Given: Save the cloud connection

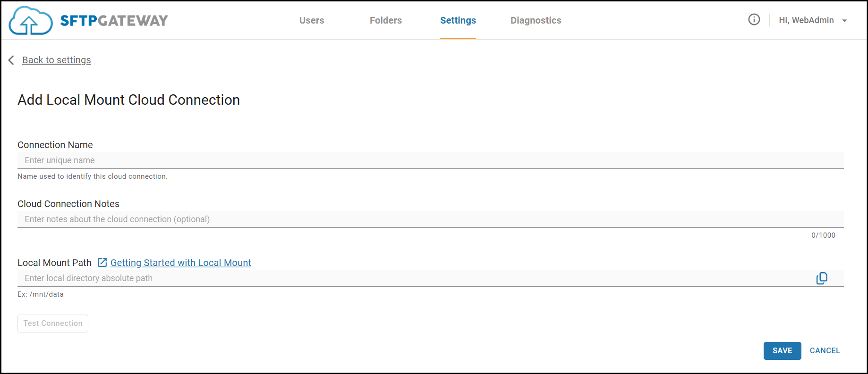Looking at the screenshot, I should click(782, 350).
